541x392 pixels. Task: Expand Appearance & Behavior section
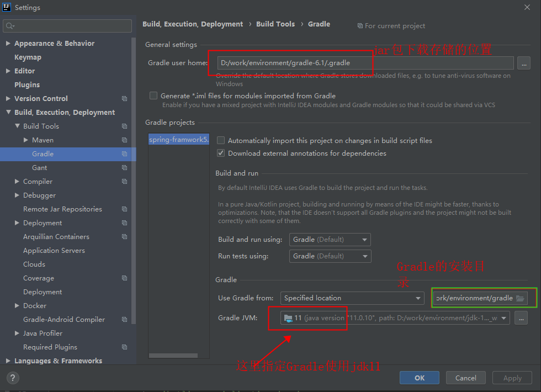click(x=8, y=43)
